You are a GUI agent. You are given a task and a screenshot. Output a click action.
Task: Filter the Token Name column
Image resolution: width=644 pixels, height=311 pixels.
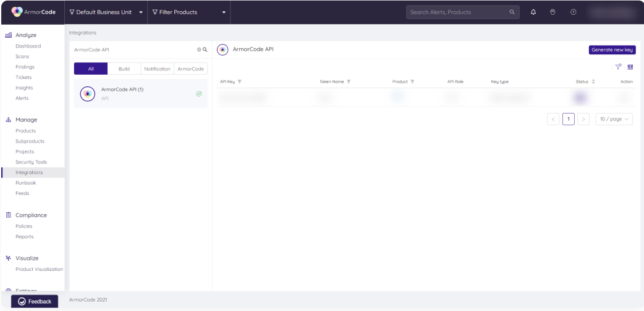coord(349,81)
